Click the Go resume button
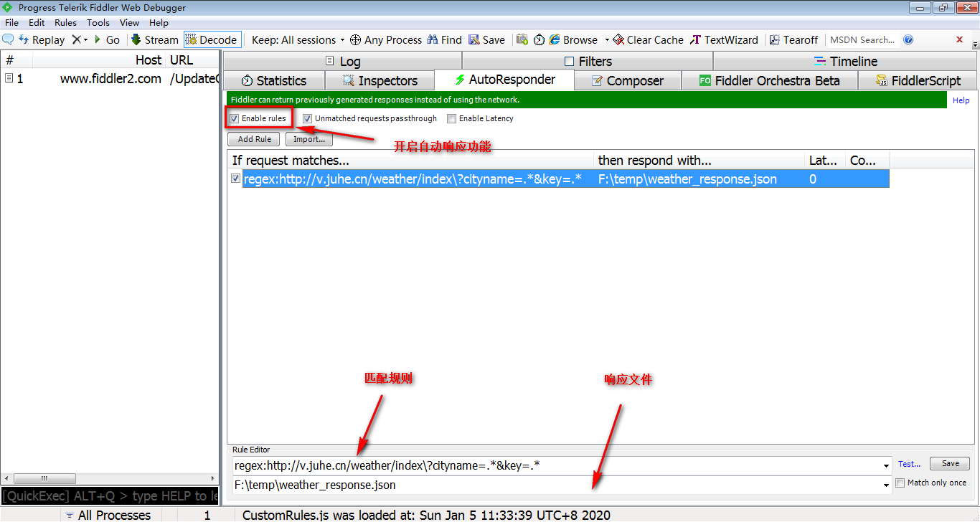Viewport: 980px width, 522px height. [x=107, y=39]
